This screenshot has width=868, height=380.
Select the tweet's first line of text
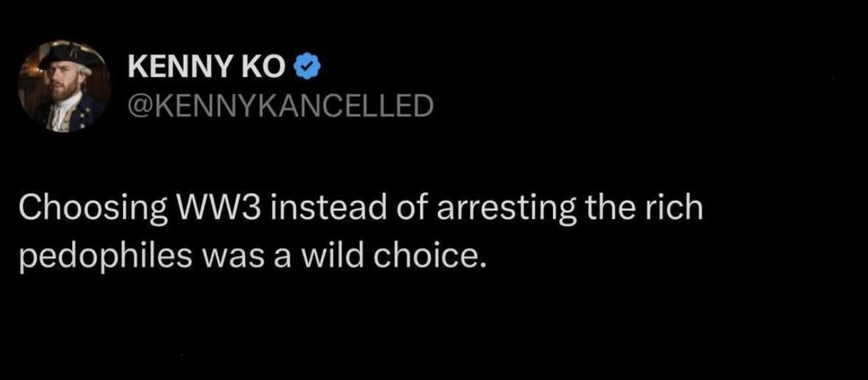(x=361, y=209)
